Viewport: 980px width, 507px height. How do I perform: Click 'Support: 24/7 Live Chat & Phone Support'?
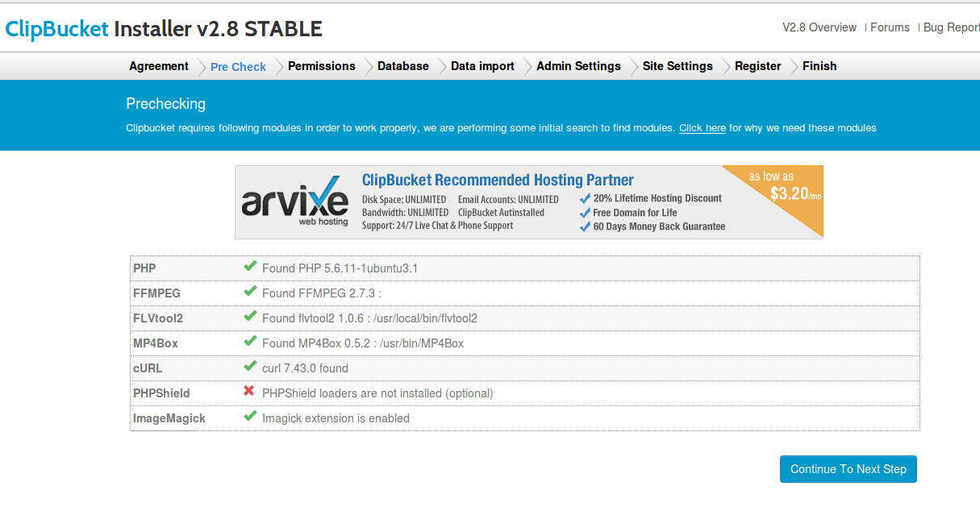click(x=437, y=226)
